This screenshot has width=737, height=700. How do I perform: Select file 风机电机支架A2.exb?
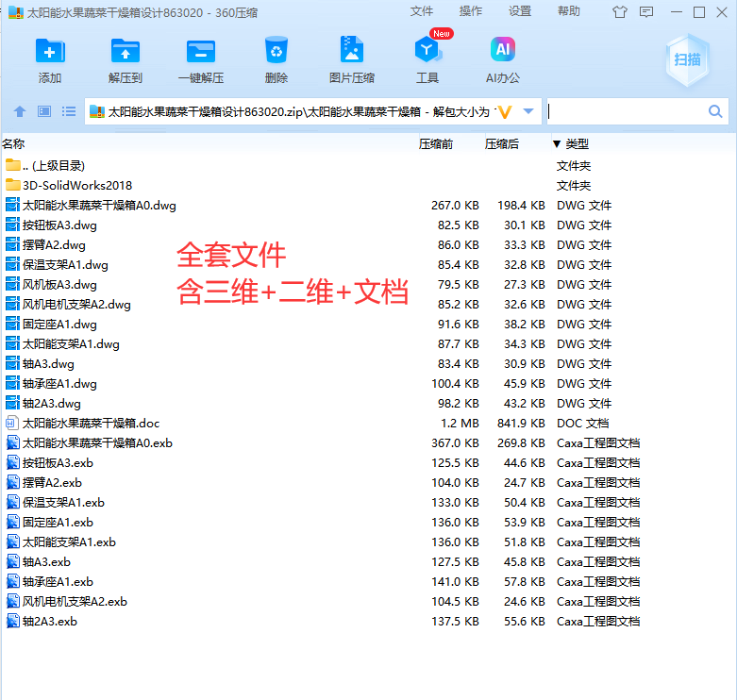pyautogui.click(x=75, y=601)
